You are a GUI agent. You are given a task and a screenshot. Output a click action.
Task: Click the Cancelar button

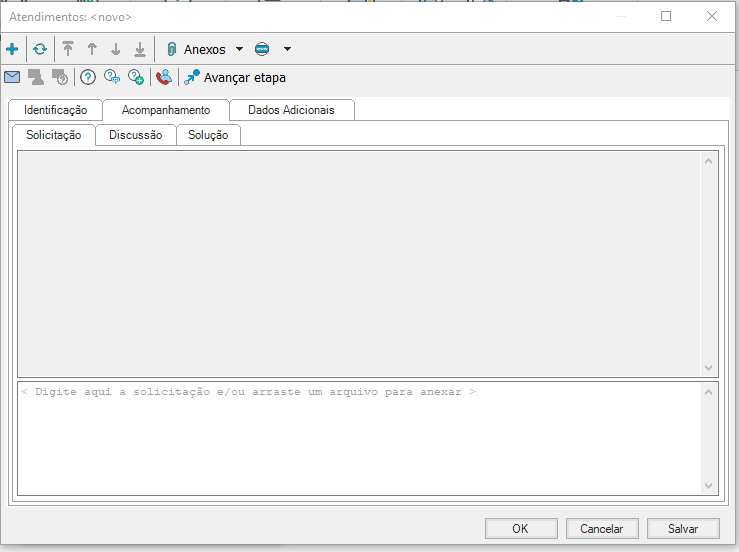point(601,529)
